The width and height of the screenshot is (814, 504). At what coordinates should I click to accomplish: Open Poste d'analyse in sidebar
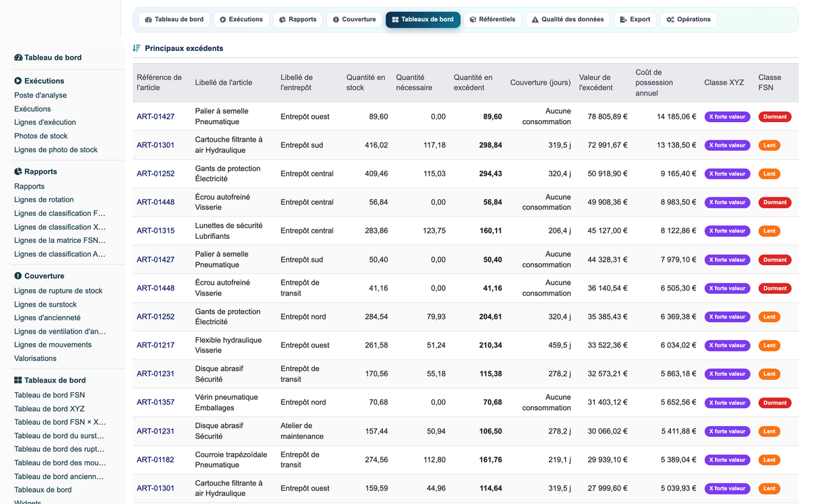pyautogui.click(x=41, y=96)
